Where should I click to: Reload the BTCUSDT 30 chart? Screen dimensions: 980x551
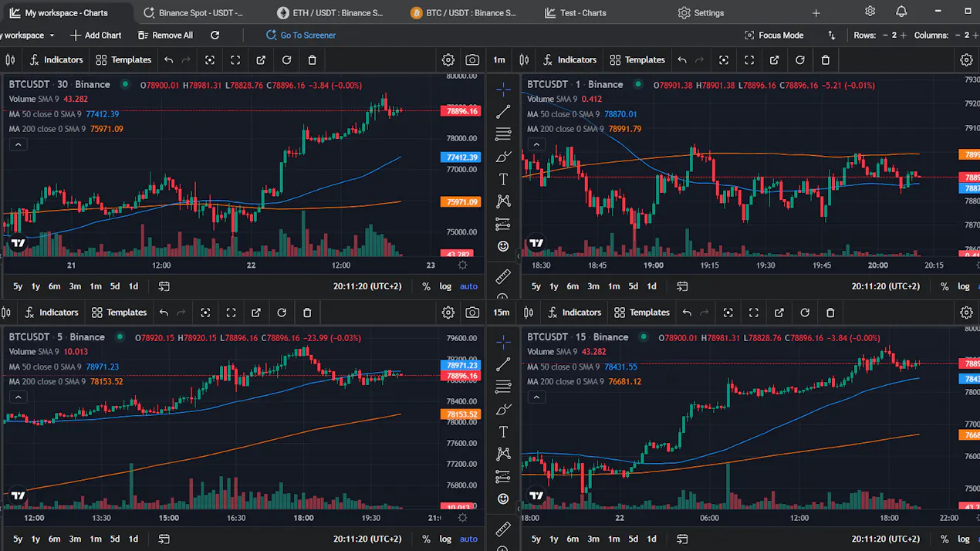[286, 59]
